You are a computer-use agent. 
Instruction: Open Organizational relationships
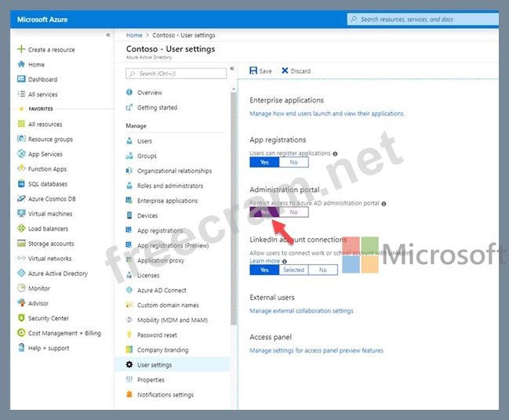176,171
